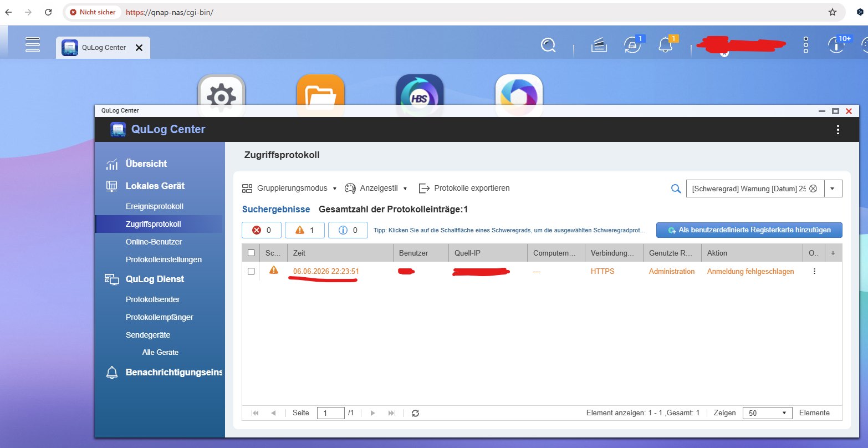Click the log time 06.06.2026 22:23:51
868x448 pixels.
[x=326, y=271]
